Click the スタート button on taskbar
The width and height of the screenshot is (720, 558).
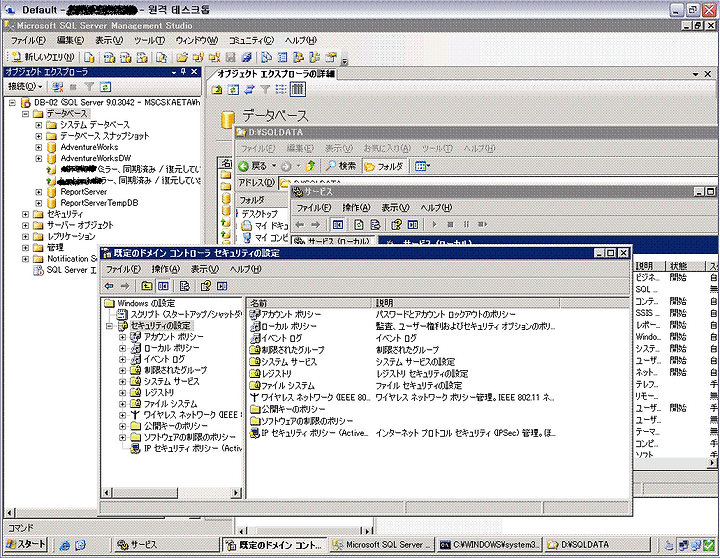pos(25,544)
